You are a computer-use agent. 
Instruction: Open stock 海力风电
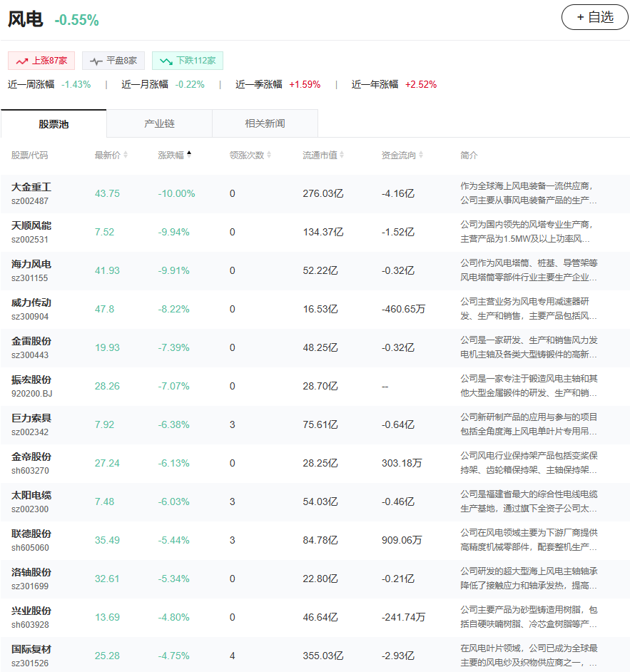coord(31,265)
